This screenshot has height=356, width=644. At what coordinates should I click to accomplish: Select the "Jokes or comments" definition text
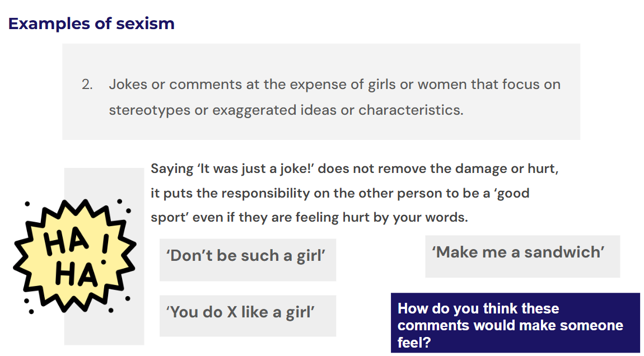pos(334,85)
